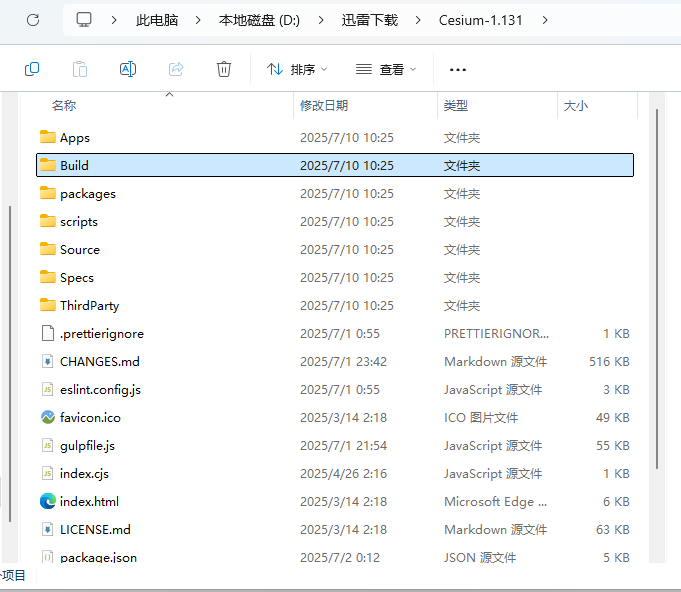Go to 本地磁盘 (D:) in breadcrumb
This screenshot has width=681, height=592.
pos(259,20)
